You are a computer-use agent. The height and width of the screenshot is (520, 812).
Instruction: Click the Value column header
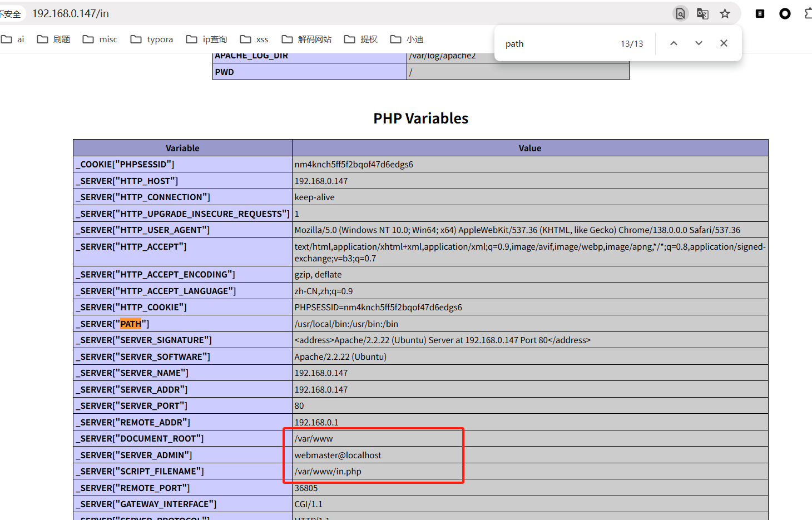530,148
